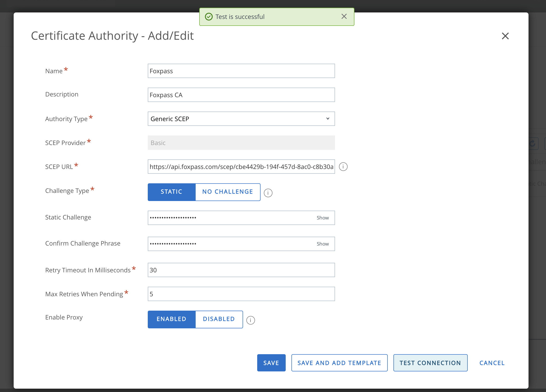
Task: Show the Static Challenge password
Action: [323, 217]
